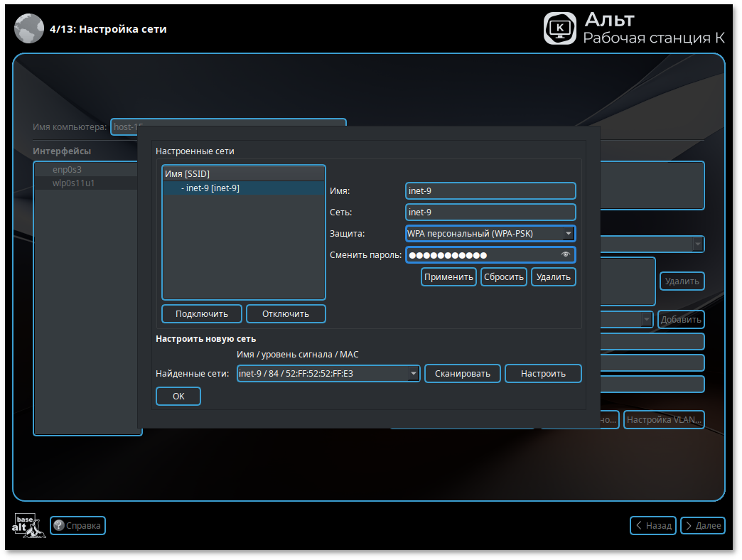Click the Удалить button next to Сбросить
Screen dimensions: 742x560
point(553,277)
